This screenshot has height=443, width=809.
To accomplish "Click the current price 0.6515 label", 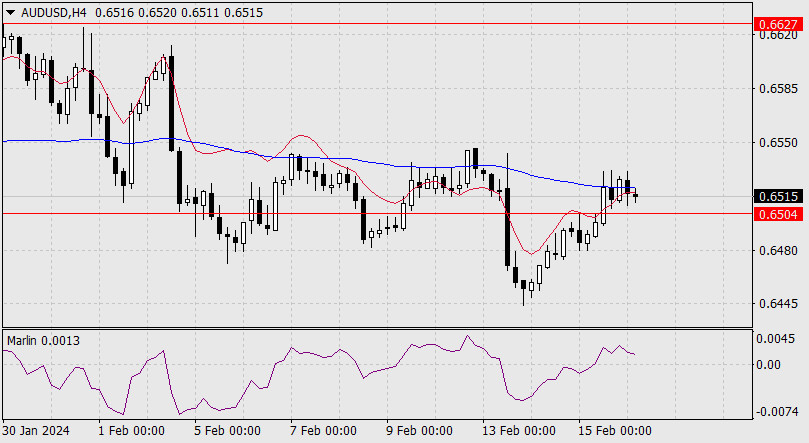I will (x=779, y=196).
